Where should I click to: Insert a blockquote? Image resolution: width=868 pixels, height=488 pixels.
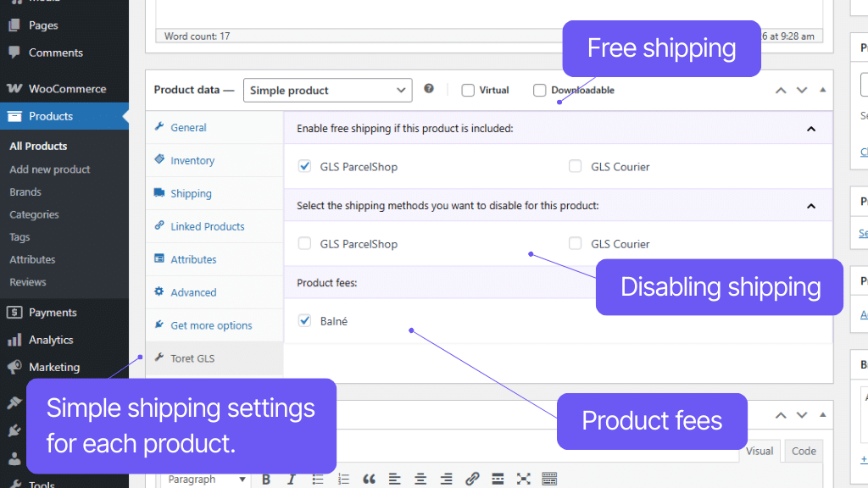click(x=370, y=480)
